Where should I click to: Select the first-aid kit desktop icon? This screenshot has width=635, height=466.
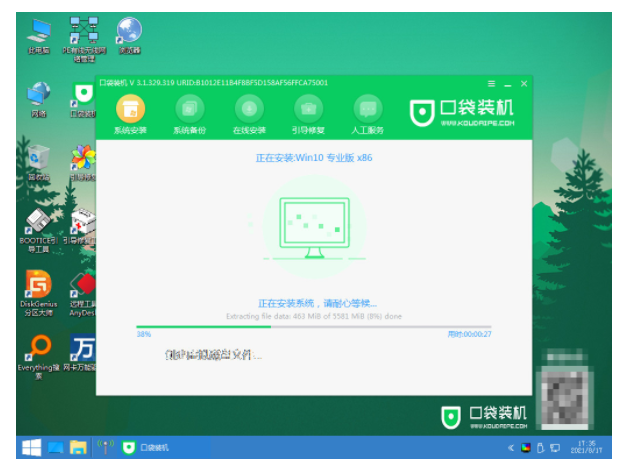(81, 226)
